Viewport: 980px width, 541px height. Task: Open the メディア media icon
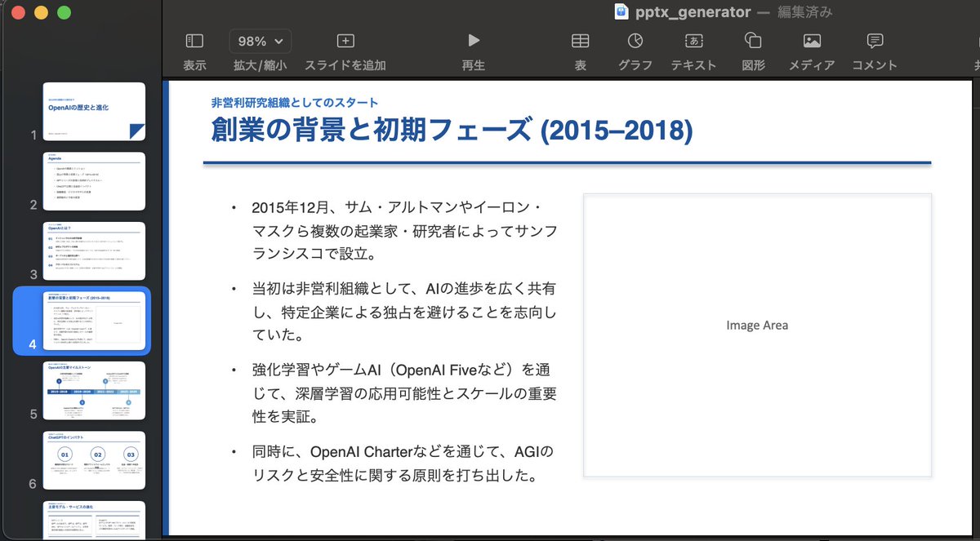[x=812, y=40]
